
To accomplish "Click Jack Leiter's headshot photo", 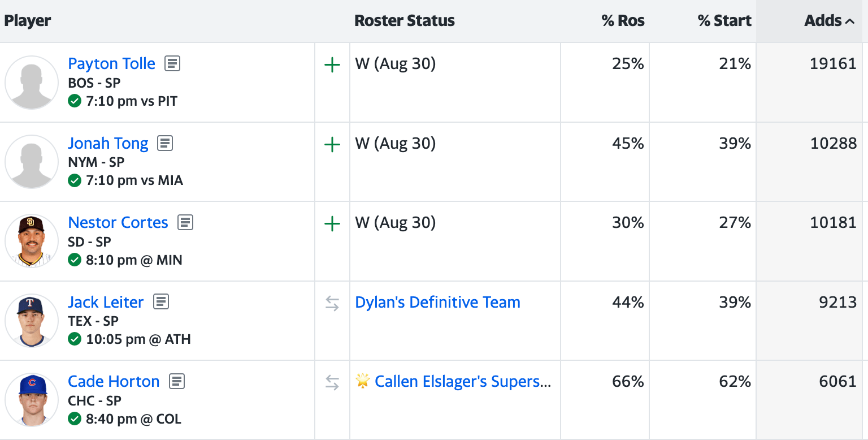I will (32, 320).
